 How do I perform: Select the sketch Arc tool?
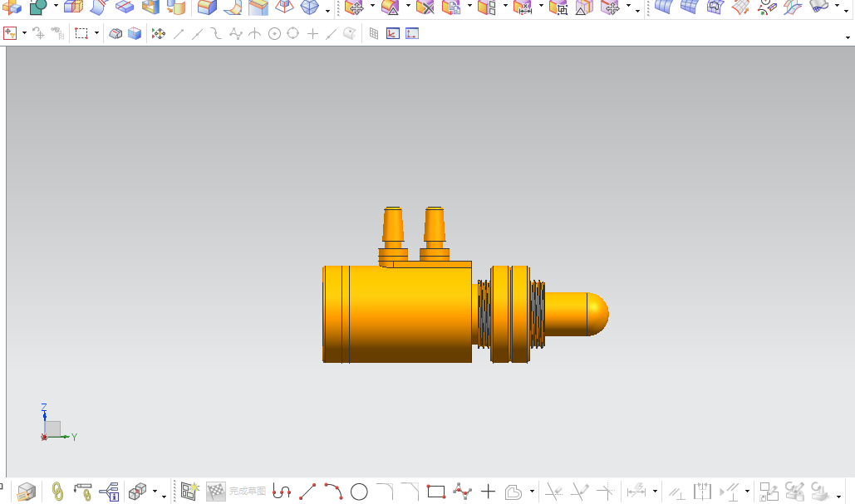pos(333,492)
